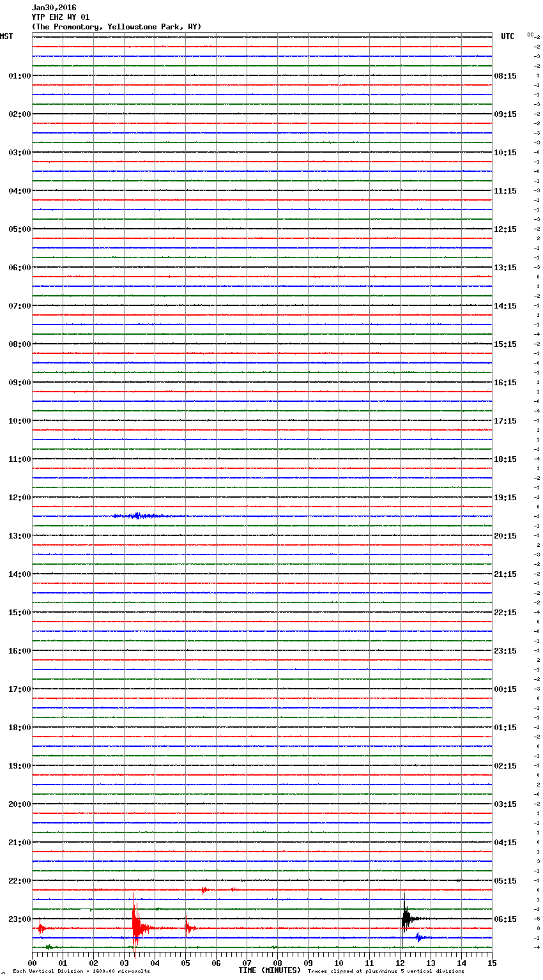The image size is (543, 980).
Task: Click the 15:15 UTC time label
Action: (505, 344)
